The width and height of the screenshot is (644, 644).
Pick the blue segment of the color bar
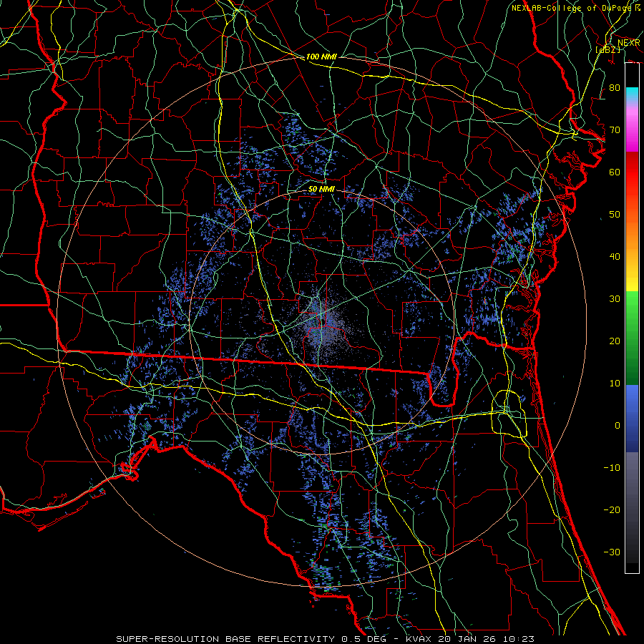click(x=632, y=418)
